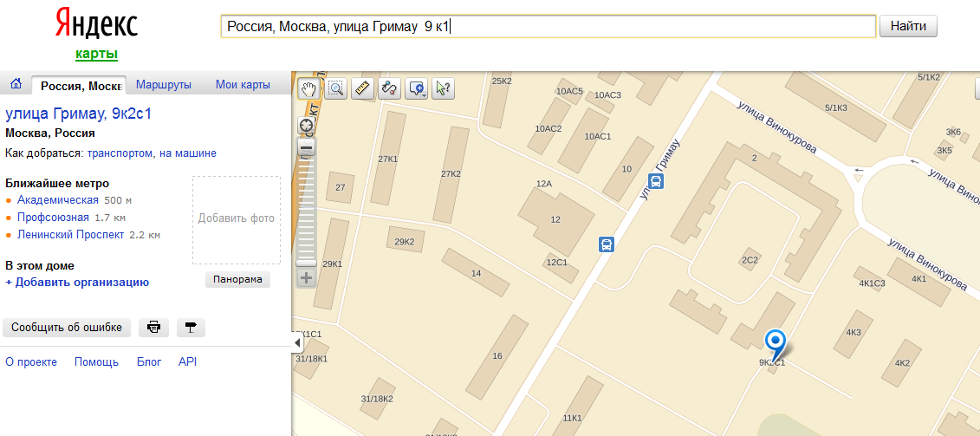Zoom in with the plus button
The height and width of the screenshot is (436, 980).
tap(307, 278)
